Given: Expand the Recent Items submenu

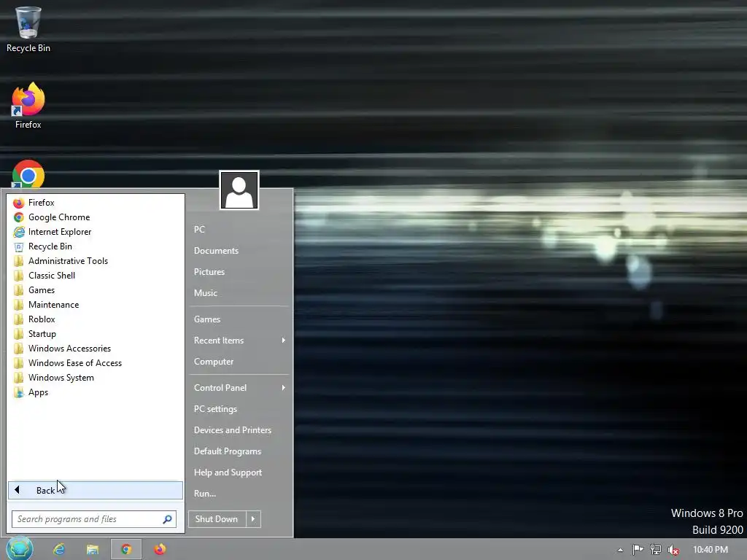Looking at the screenshot, I should 239,341.
